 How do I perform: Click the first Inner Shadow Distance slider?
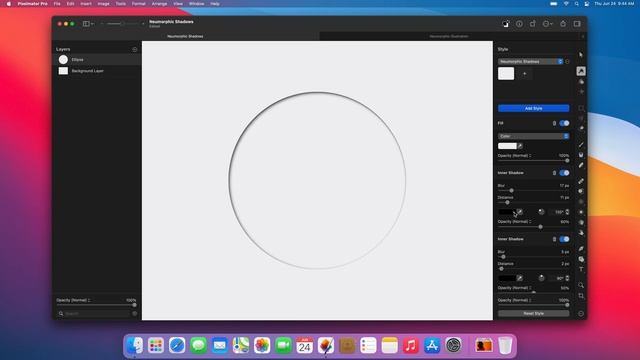pyautogui.click(x=533, y=202)
